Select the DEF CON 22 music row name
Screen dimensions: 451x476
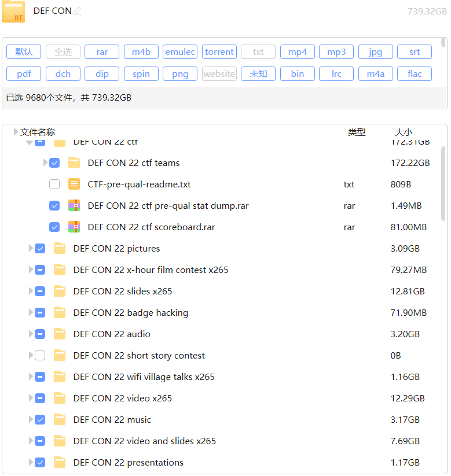pyautogui.click(x=112, y=419)
